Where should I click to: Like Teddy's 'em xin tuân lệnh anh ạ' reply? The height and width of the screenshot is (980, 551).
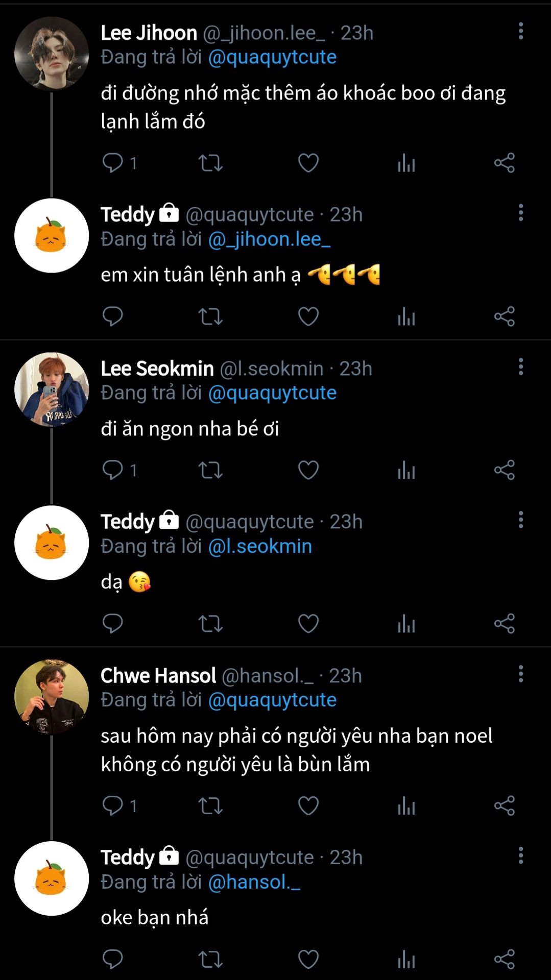(x=308, y=317)
